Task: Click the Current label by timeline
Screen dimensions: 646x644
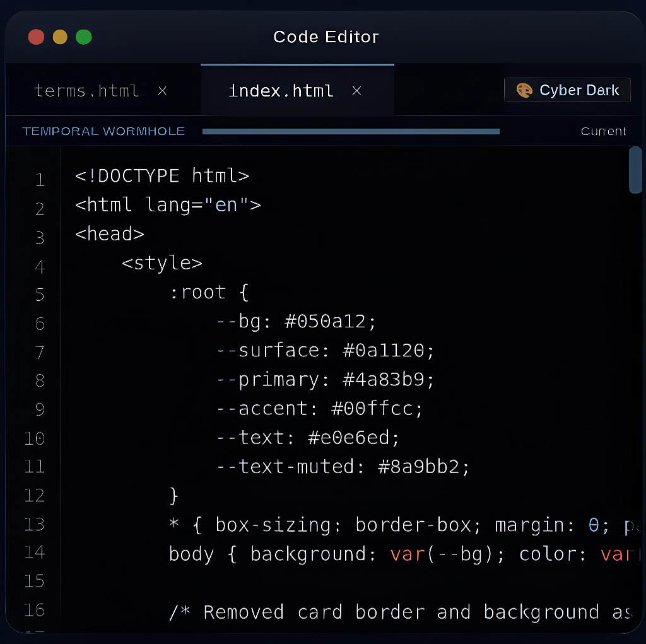Action: [603, 131]
